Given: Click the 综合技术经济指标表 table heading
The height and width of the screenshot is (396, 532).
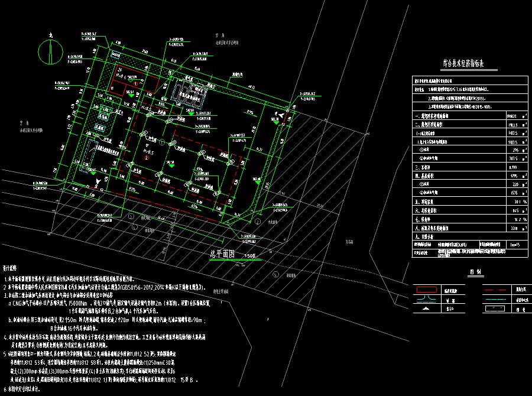Looking at the screenshot, I should 463,64.
